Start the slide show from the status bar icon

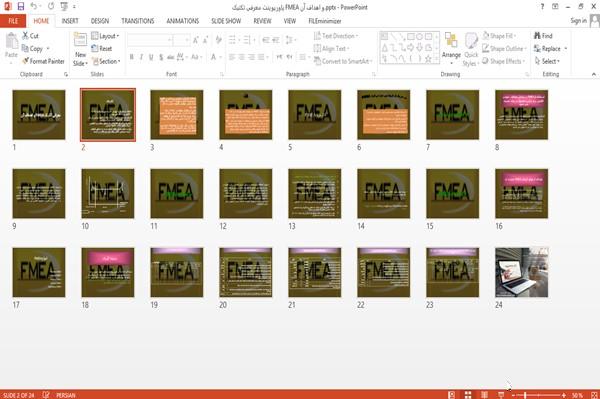click(501, 395)
